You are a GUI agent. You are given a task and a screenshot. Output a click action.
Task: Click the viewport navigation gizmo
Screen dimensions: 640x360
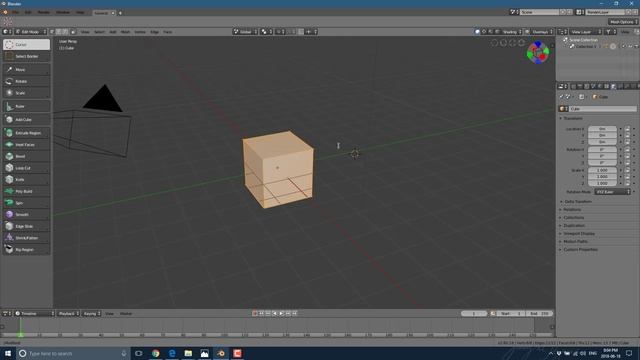(x=538, y=52)
